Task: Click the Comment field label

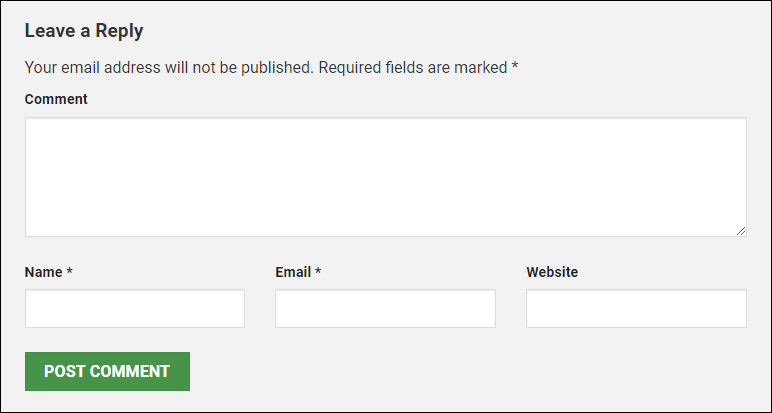Action: click(56, 99)
